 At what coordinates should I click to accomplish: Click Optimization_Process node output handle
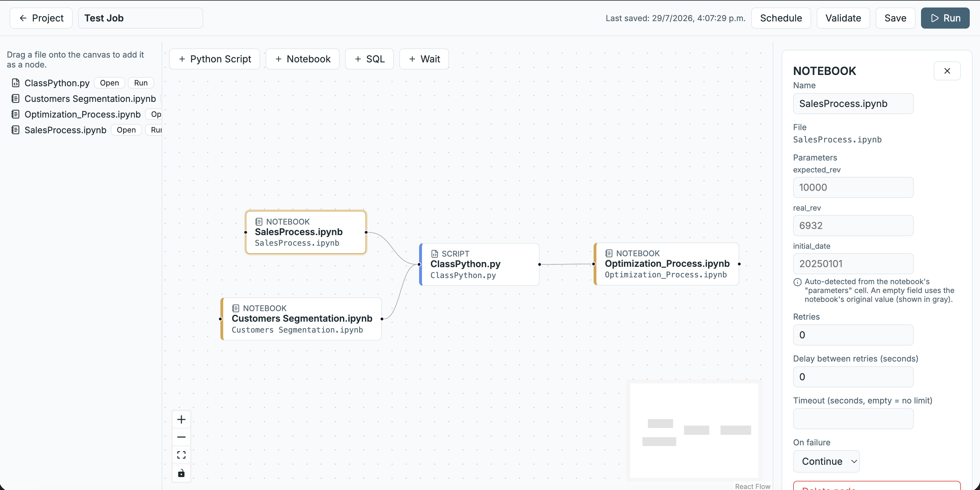[739, 264]
